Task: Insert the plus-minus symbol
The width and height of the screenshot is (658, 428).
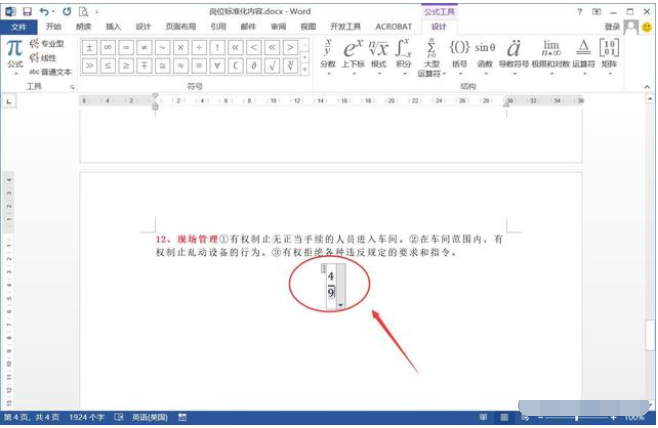Action: [89, 47]
